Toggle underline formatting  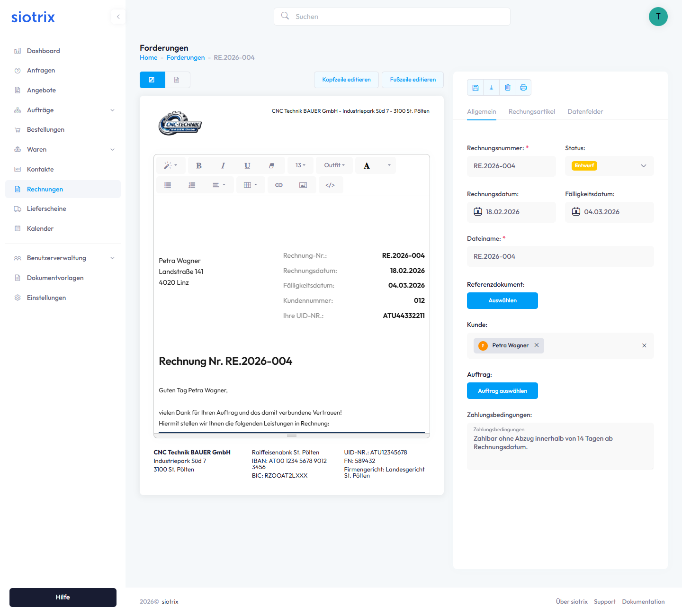(247, 166)
